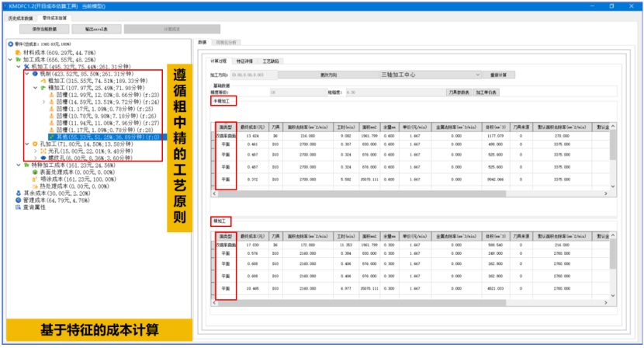Click the 铣削 blue circle icon
644x348 pixels.
[x=35, y=73]
